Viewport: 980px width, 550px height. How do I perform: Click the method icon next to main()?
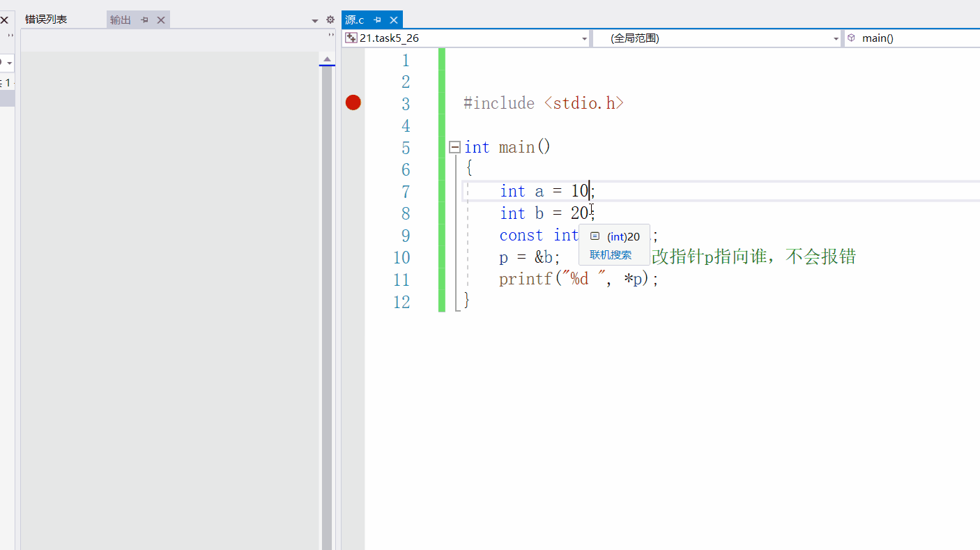click(x=851, y=38)
